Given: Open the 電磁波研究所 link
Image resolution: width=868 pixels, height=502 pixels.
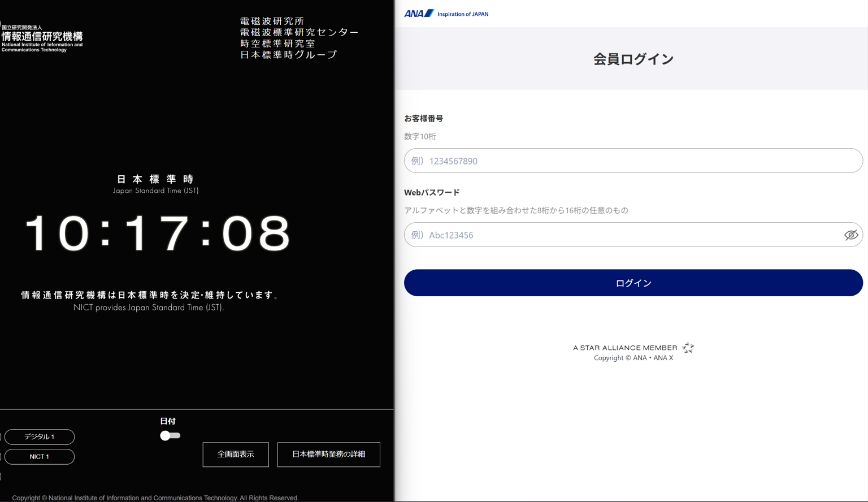Looking at the screenshot, I should 272,20.
